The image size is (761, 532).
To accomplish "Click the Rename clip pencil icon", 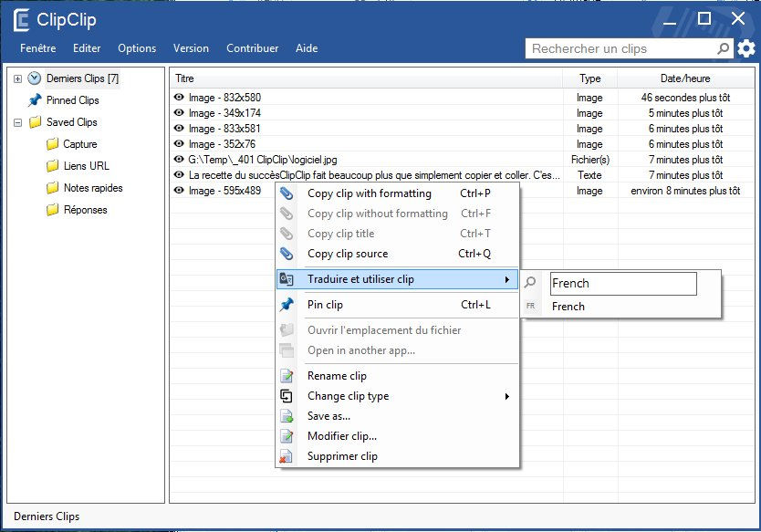I will (x=287, y=376).
